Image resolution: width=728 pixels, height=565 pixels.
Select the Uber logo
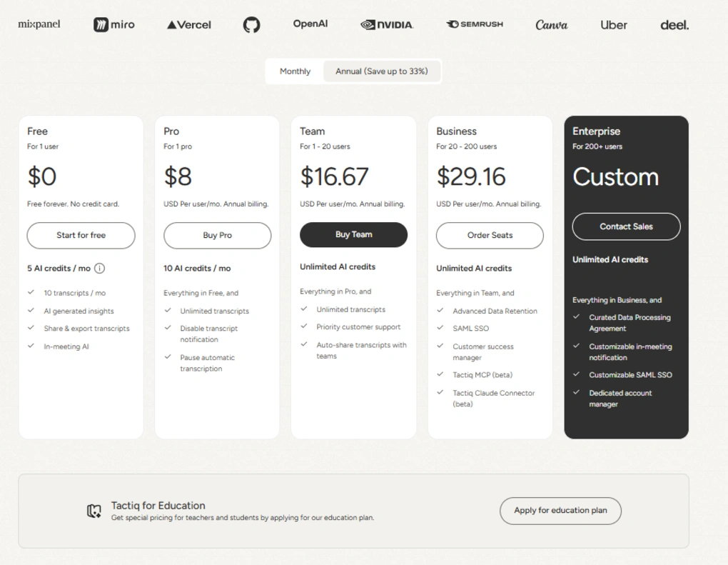coord(614,24)
